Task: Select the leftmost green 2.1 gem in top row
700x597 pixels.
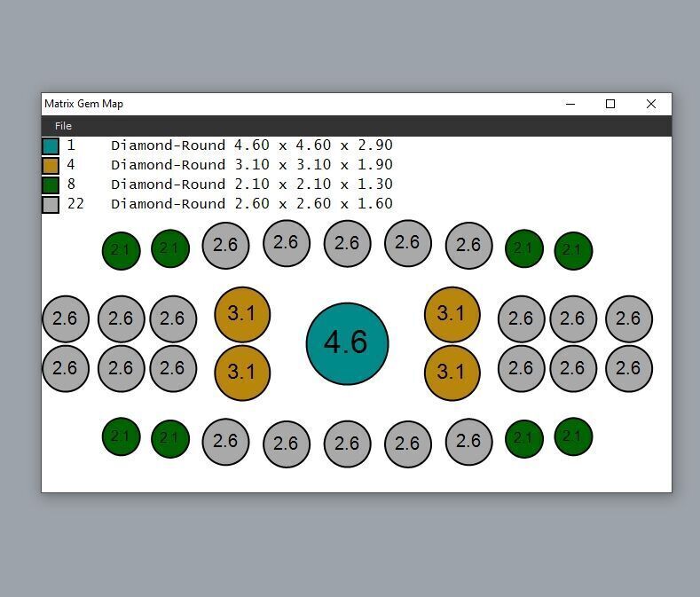Action: coord(121,250)
